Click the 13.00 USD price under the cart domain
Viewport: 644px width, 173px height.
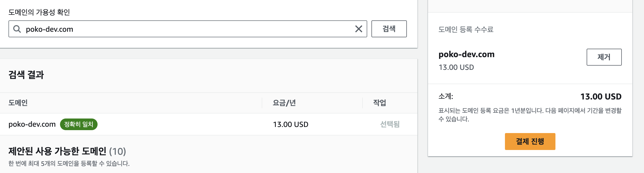[456, 67]
